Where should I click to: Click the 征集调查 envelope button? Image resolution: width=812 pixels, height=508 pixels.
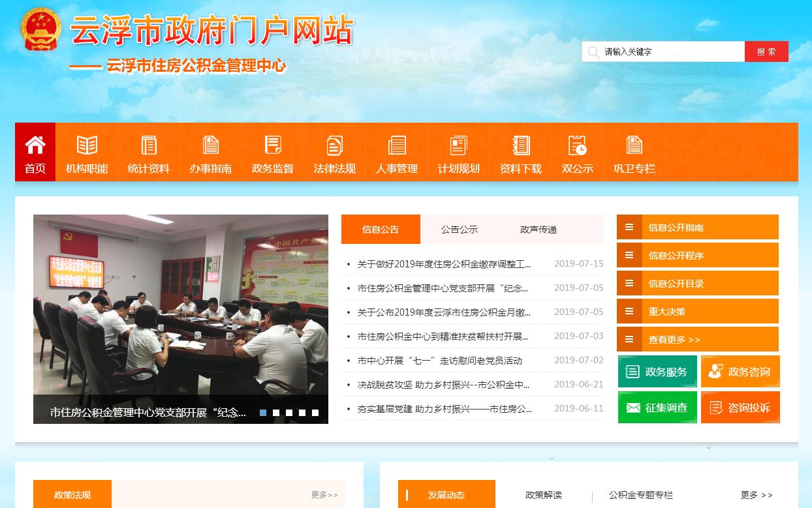657,408
